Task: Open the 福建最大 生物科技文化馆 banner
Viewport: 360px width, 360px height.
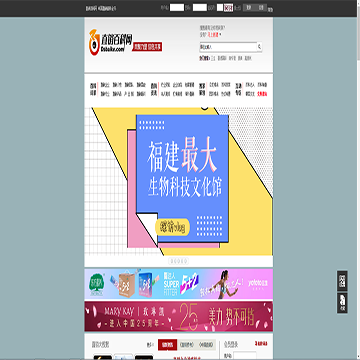Action: (179, 182)
